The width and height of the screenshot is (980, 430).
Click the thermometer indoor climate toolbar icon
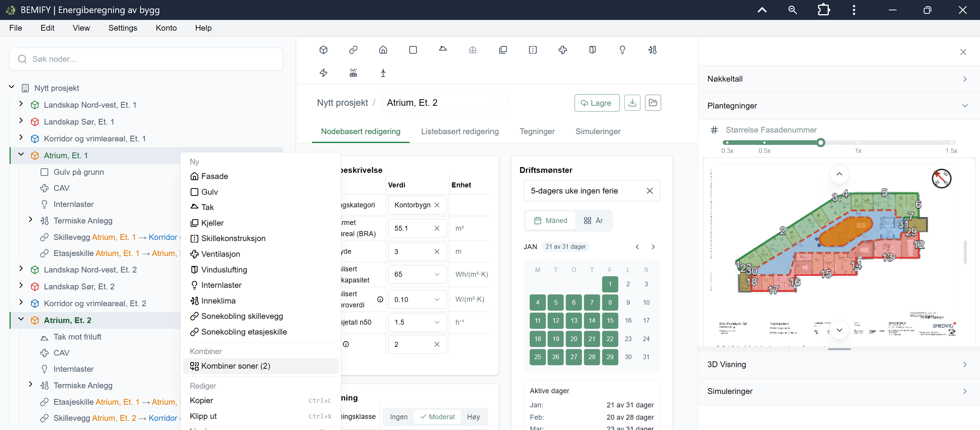coord(652,50)
